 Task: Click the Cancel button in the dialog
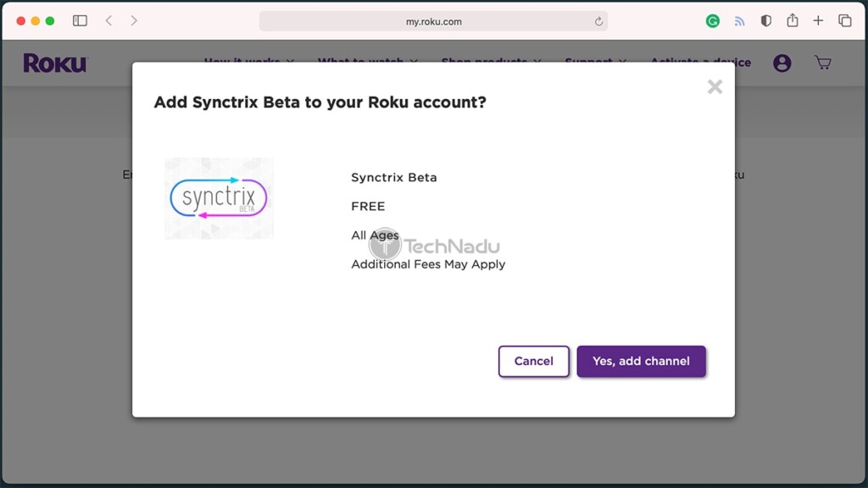(534, 361)
